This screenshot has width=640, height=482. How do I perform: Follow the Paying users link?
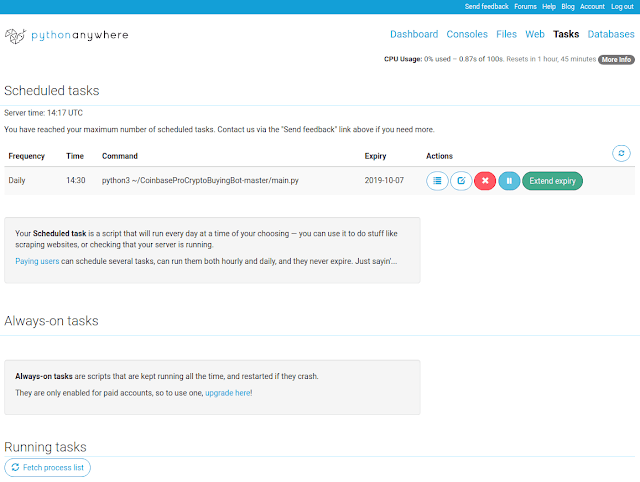pyautogui.click(x=37, y=261)
